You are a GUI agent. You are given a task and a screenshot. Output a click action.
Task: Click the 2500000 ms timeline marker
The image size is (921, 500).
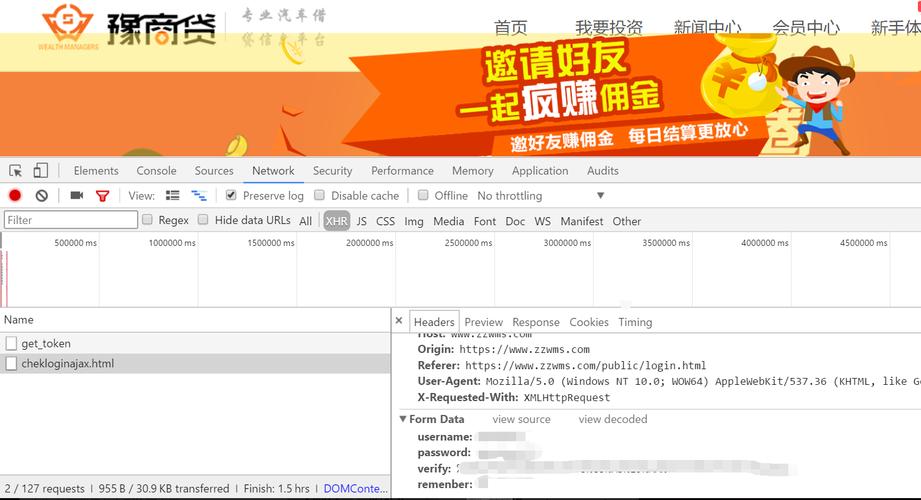pos(468,243)
